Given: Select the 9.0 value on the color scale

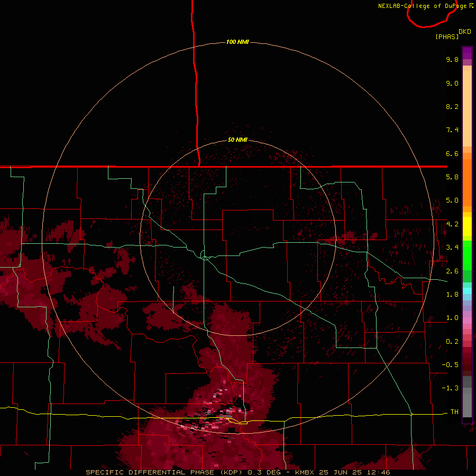Looking at the screenshot, I should pos(452,83).
